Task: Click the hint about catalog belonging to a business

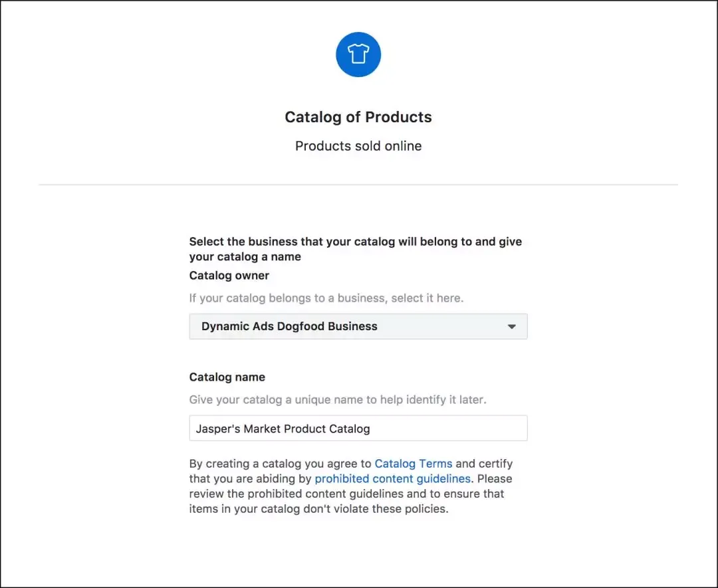Action: [326, 298]
